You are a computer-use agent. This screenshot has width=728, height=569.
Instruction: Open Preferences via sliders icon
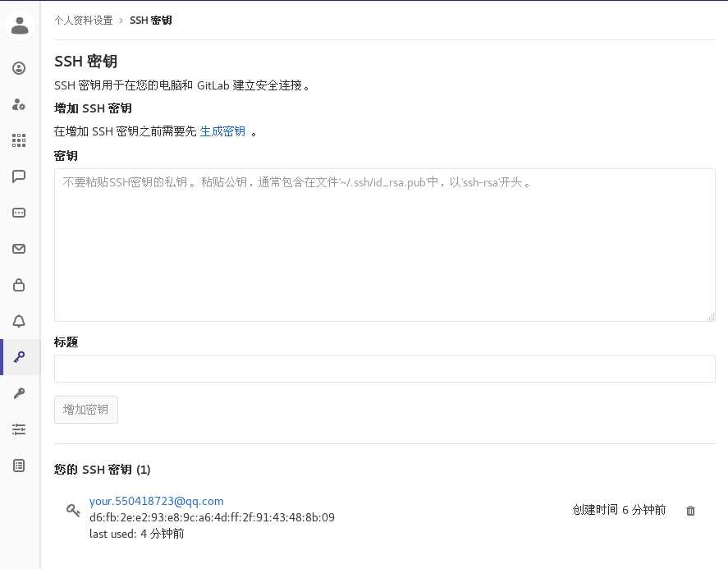19,429
